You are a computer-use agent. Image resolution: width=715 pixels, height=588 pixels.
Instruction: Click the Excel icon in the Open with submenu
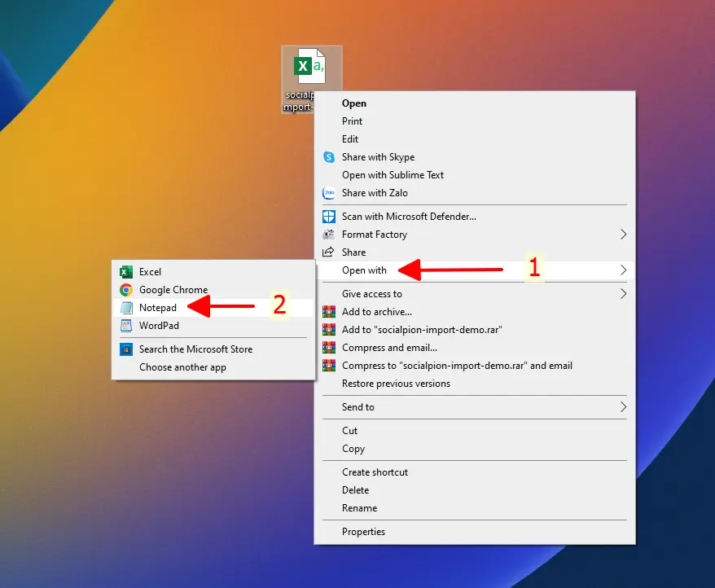tap(126, 272)
